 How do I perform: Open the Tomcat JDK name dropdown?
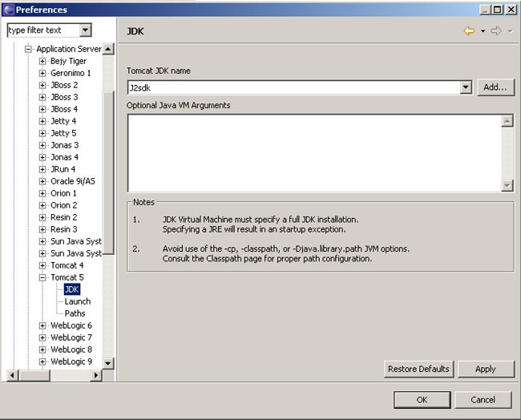[x=466, y=87]
